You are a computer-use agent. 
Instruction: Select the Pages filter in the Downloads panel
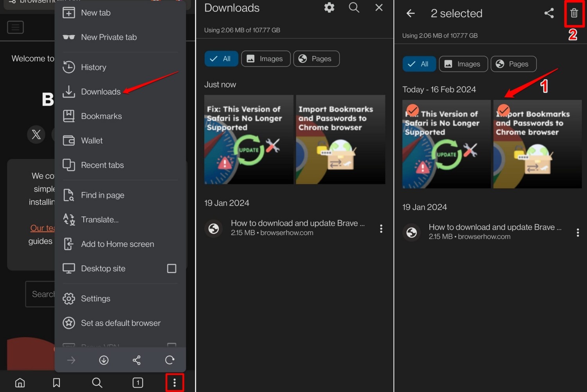316,59
